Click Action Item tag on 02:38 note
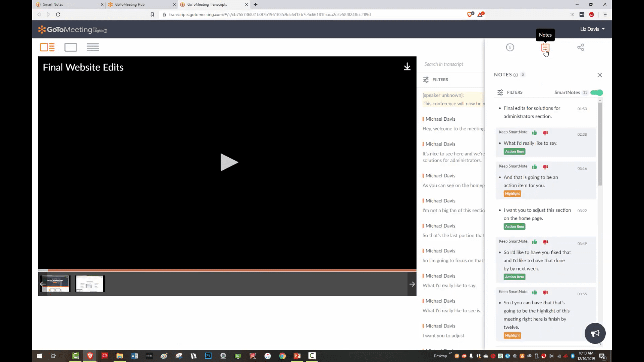Image resolution: width=644 pixels, height=362 pixels. tap(515, 152)
